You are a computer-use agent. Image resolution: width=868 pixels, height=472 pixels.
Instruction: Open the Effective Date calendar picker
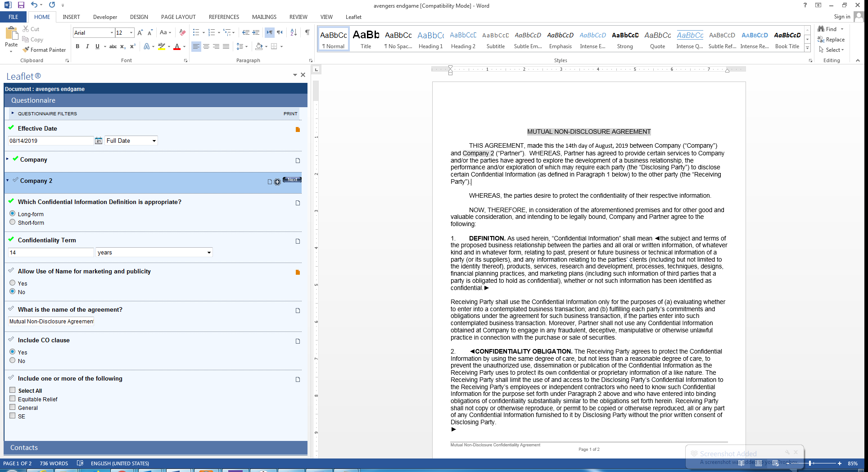tap(99, 141)
